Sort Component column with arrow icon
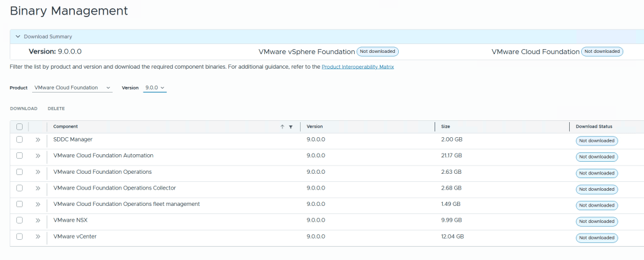 pos(282,127)
